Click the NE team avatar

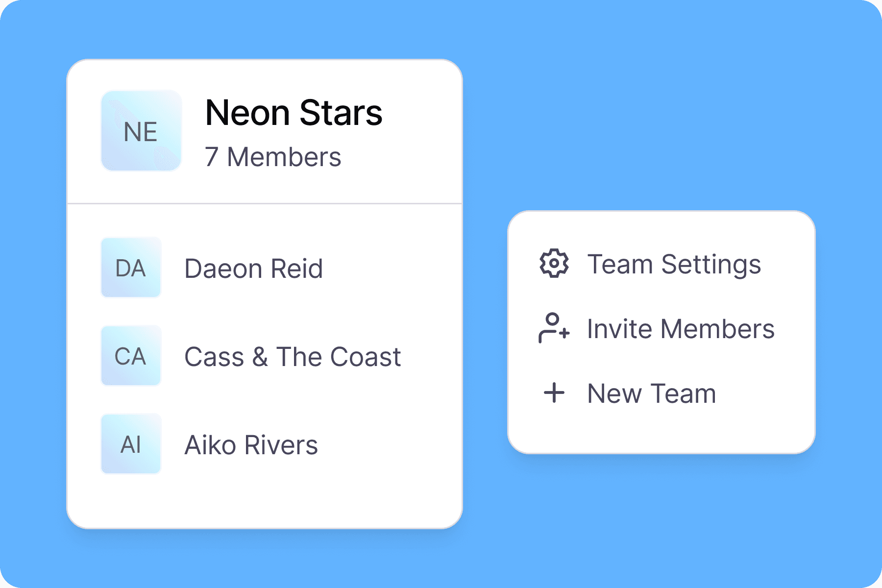[141, 131]
